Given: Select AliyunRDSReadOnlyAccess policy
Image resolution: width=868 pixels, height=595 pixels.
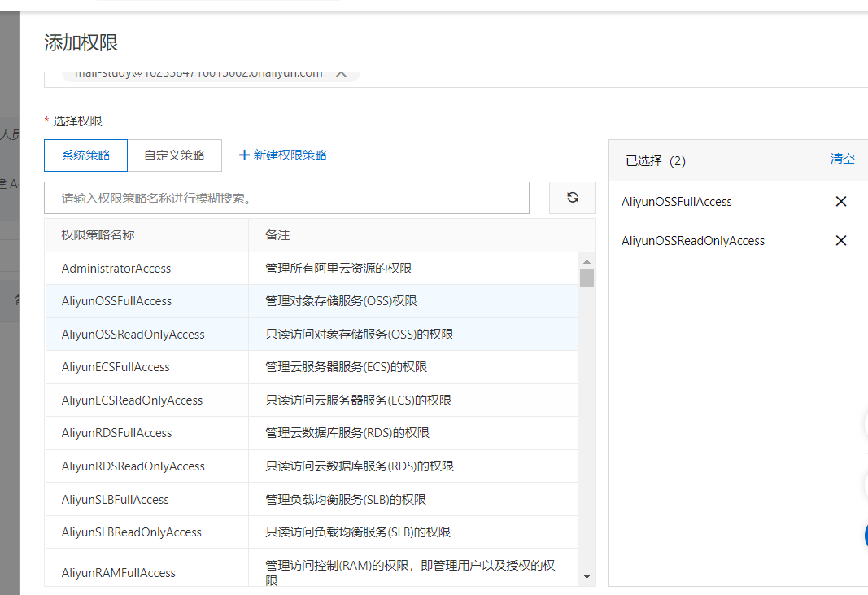Looking at the screenshot, I should click(312, 466).
